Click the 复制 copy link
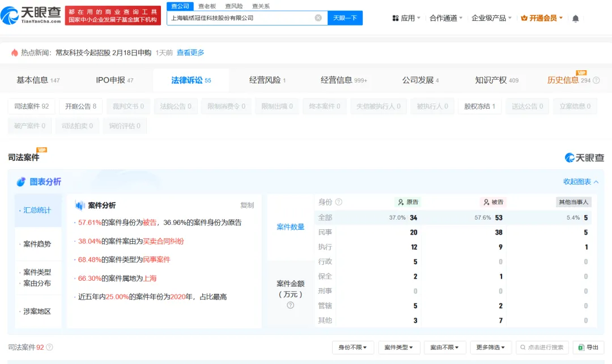Image resolution: width=612 pixels, height=364 pixels. coord(247,205)
